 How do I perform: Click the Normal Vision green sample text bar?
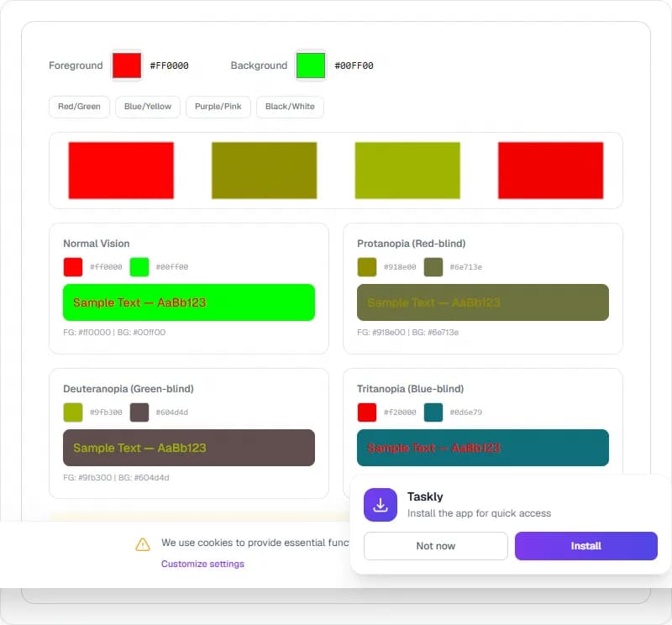[x=189, y=302]
